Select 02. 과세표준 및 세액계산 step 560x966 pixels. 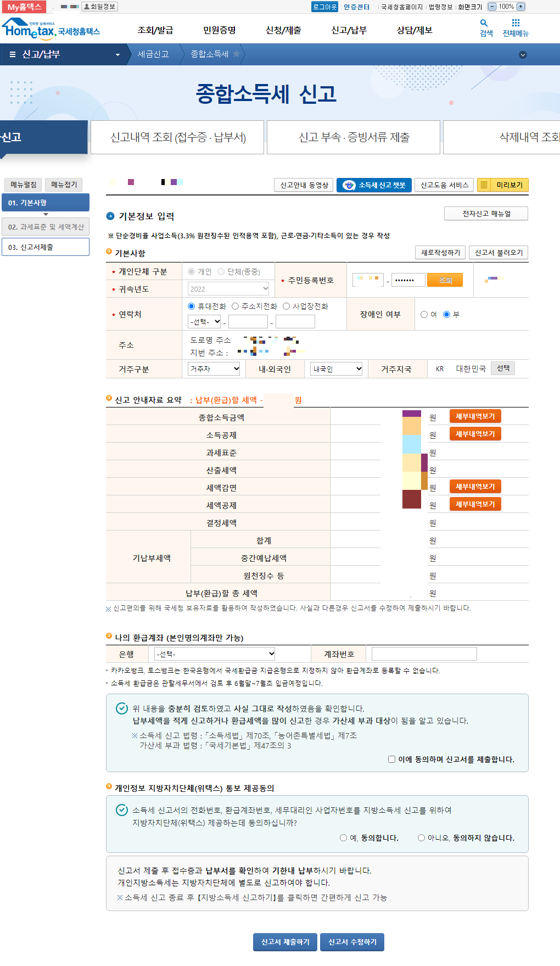click(46, 227)
